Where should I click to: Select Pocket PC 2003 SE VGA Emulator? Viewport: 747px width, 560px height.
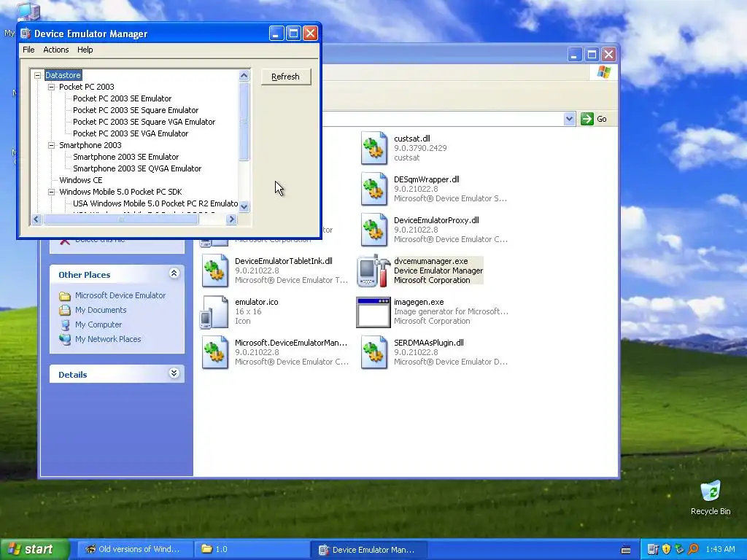tap(131, 134)
